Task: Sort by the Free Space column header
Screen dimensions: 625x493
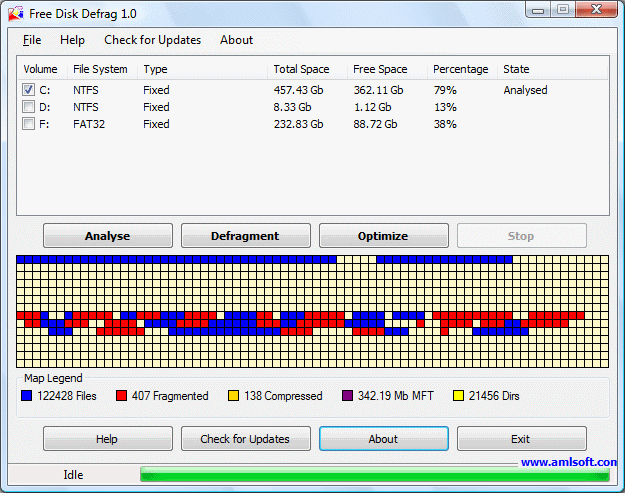Action: tap(380, 69)
